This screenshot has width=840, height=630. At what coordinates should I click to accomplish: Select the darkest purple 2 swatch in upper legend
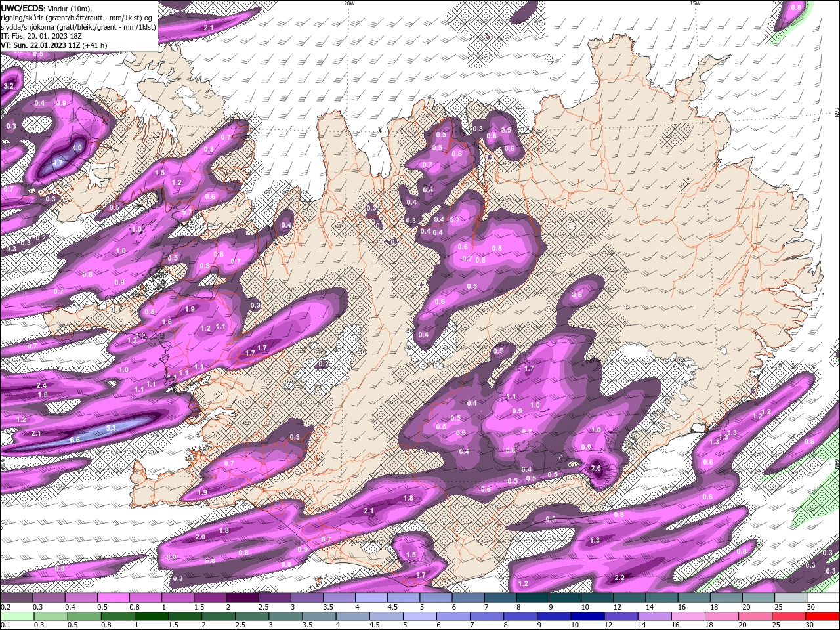click(243, 598)
